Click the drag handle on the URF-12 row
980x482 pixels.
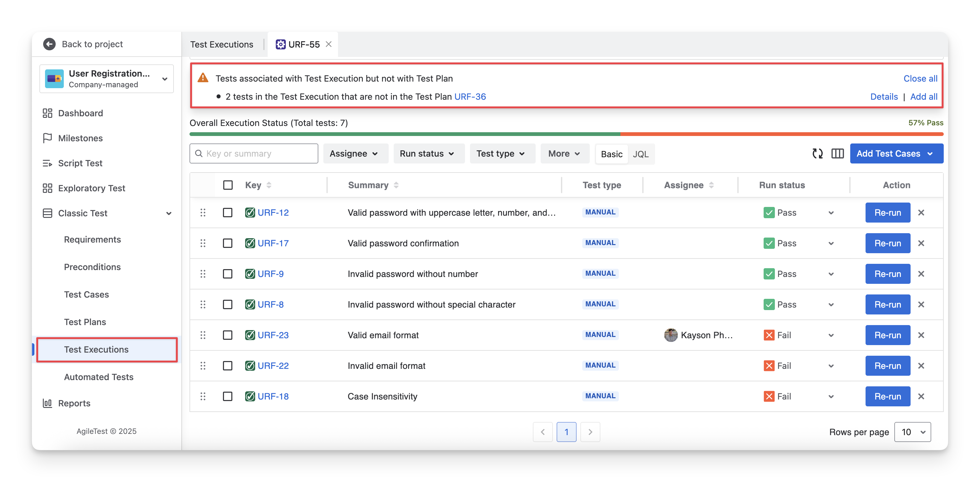click(203, 213)
